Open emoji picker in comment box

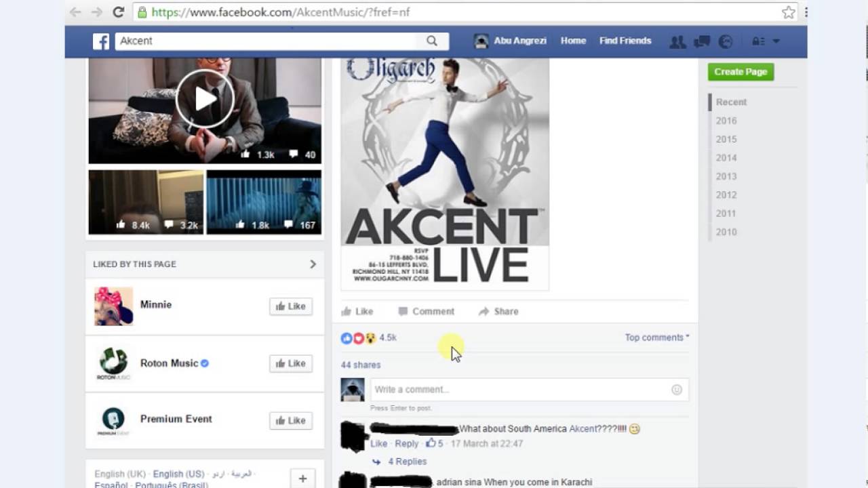click(x=677, y=390)
